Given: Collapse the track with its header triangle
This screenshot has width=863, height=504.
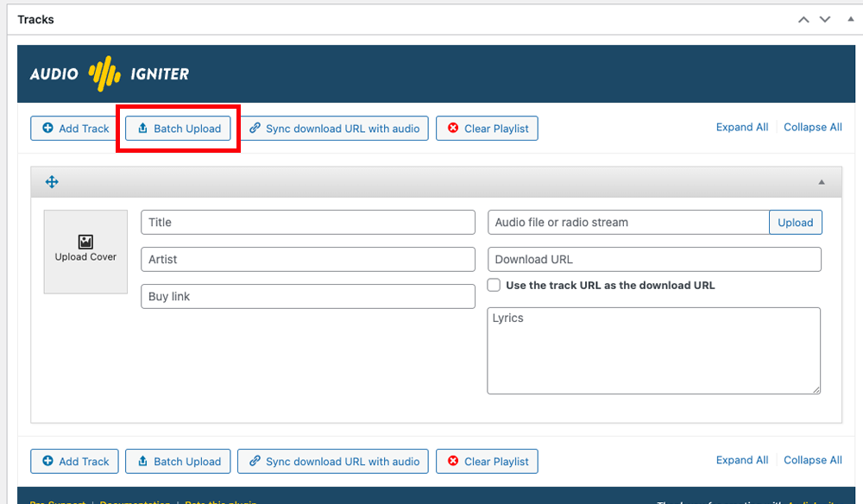Looking at the screenshot, I should tap(822, 182).
